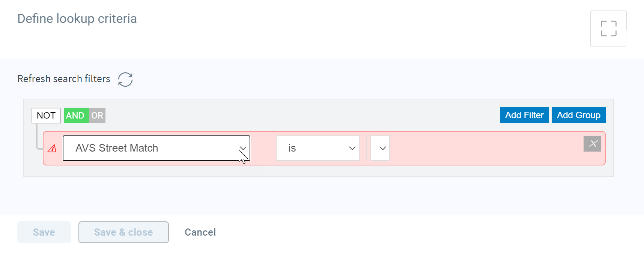644x260 pixels.
Task: Click the Add Filter button
Action: (x=524, y=115)
